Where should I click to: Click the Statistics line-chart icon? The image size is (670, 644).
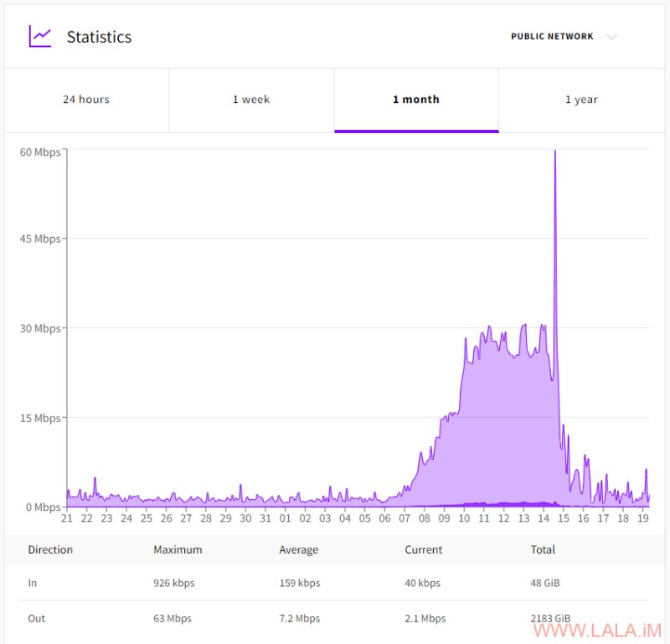pos(39,36)
